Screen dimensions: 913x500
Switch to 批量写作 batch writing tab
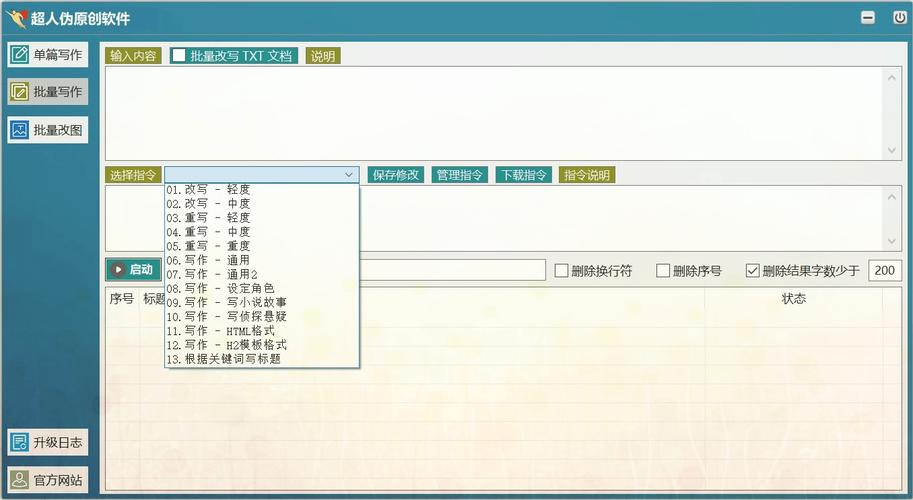pyautogui.click(x=48, y=92)
